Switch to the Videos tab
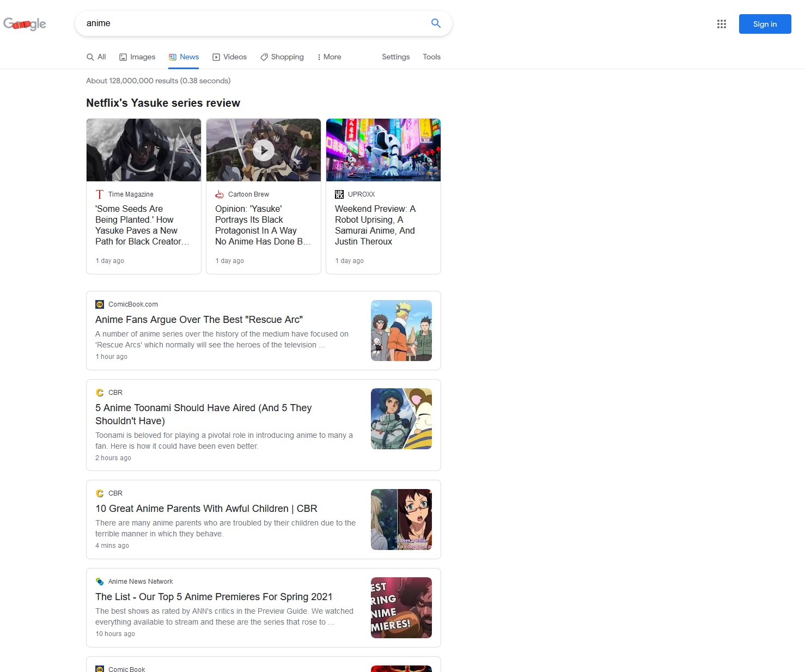This screenshot has height=672, width=805. click(229, 57)
